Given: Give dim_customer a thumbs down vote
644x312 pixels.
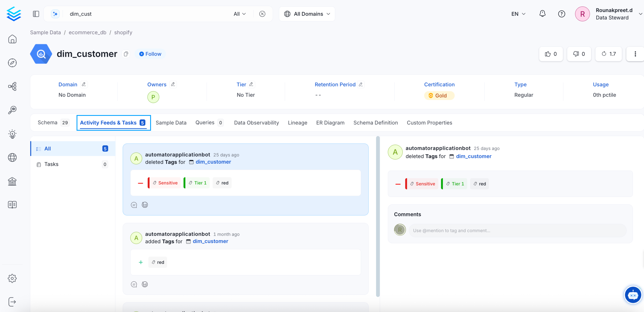Looking at the screenshot, I should tap(579, 54).
